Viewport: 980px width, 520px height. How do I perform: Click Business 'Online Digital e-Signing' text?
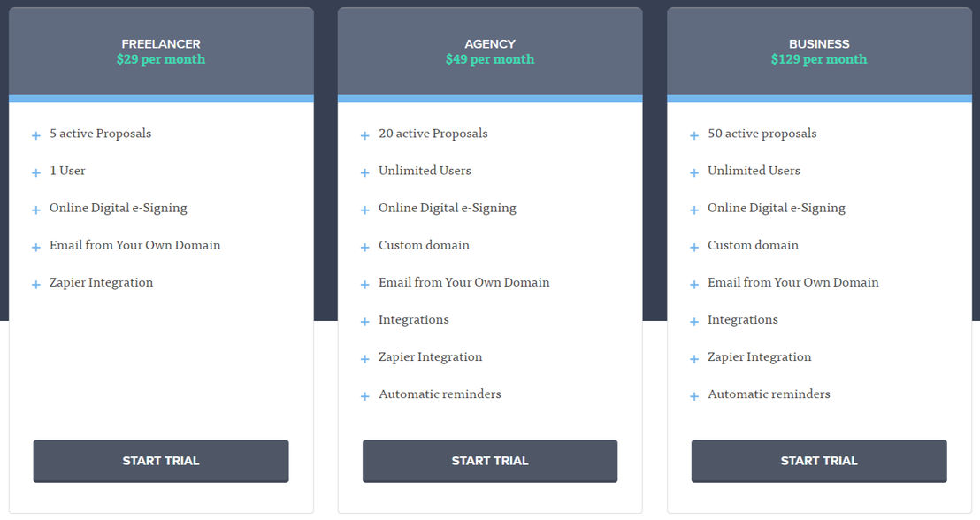click(x=777, y=208)
